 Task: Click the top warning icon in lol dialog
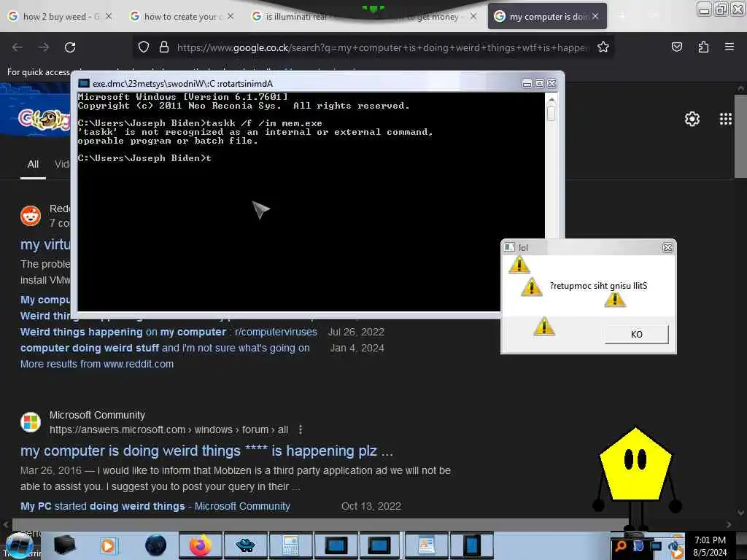(519, 264)
